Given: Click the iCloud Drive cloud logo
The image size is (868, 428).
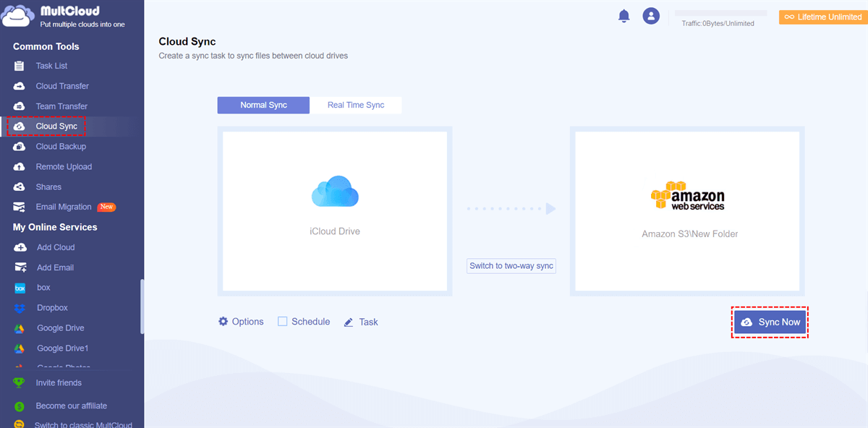Looking at the screenshot, I should [335, 192].
